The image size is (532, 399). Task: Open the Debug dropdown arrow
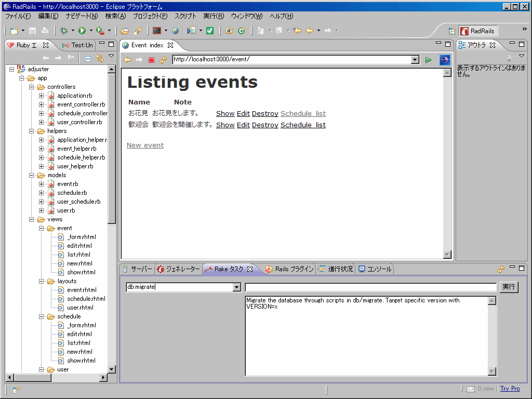[x=73, y=31]
